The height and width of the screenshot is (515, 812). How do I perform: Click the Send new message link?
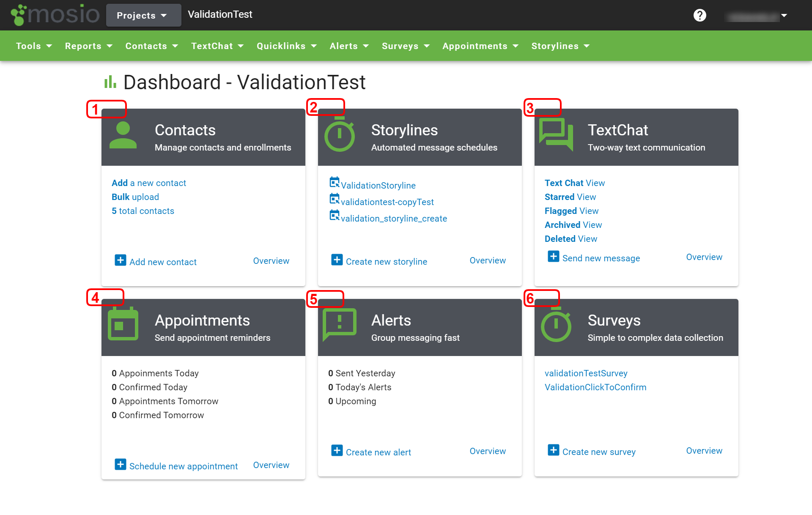[601, 258]
